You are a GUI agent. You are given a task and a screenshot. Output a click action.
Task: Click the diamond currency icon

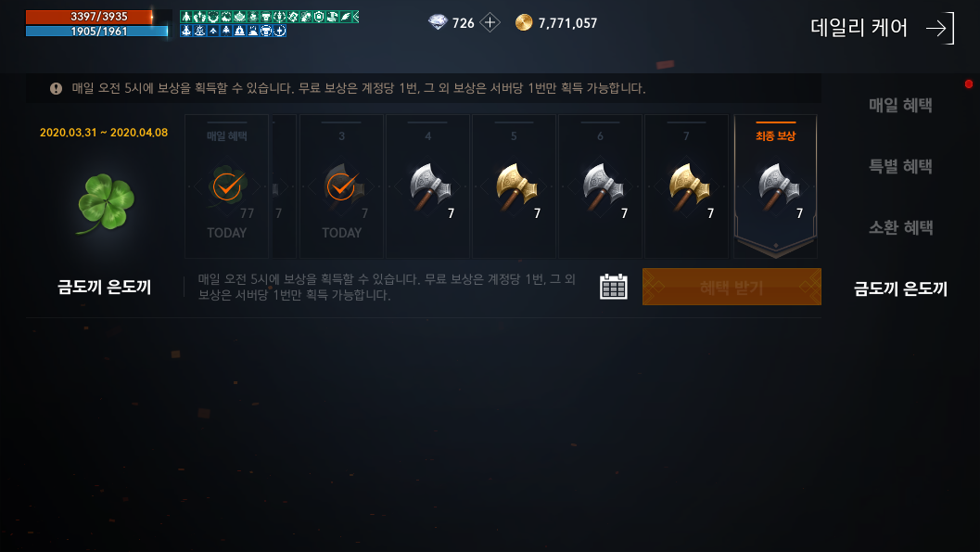pyautogui.click(x=439, y=23)
